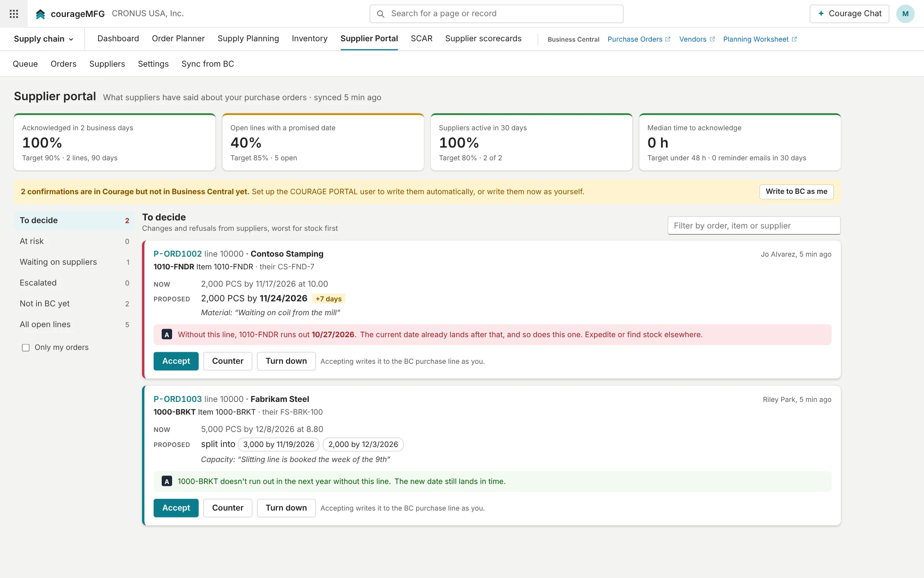Open the SCAR tab
This screenshot has width=924, height=578.
[422, 39]
